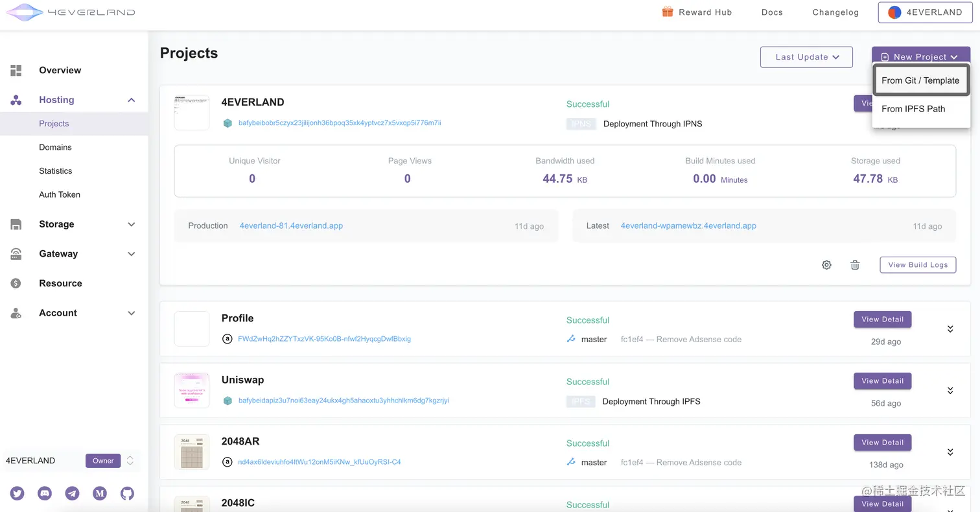This screenshot has height=512, width=980.
Task: Click the Overview dashboard icon
Action: (16, 70)
